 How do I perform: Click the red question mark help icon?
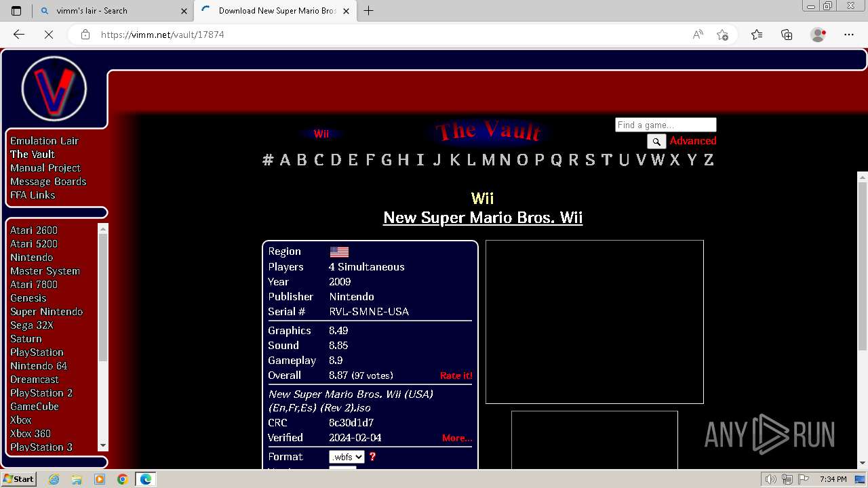point(372,457)
